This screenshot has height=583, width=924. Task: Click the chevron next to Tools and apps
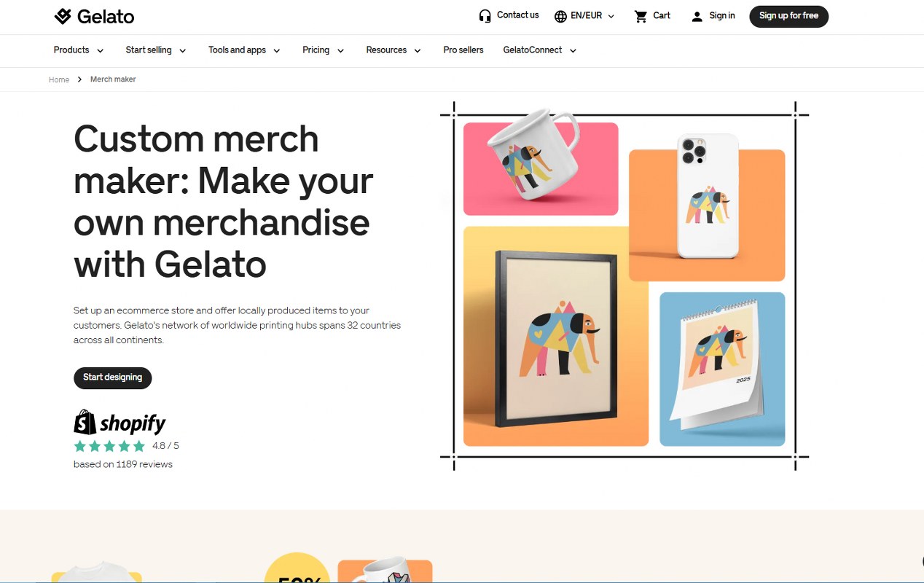click(276, 51)
